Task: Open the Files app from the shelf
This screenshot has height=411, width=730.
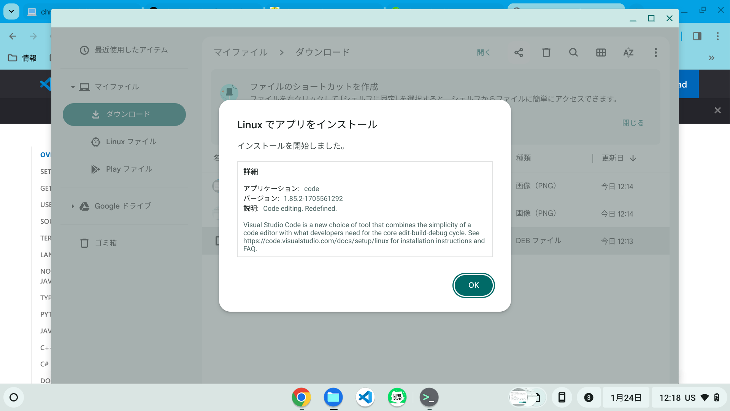Action: (333, 397)
